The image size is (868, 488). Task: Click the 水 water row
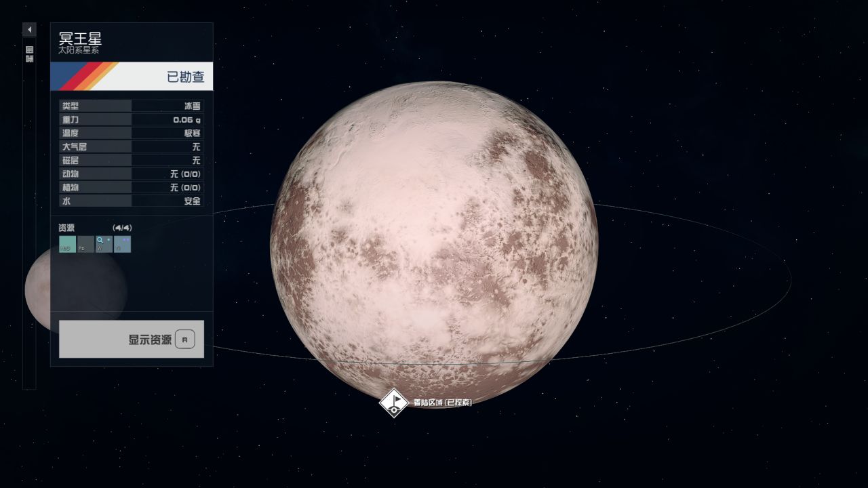(132, 201)
